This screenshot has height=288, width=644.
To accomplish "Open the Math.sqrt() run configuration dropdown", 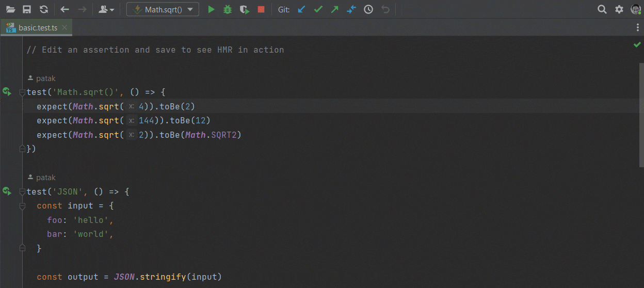I will pyautogui.click(x=163, y=9).
